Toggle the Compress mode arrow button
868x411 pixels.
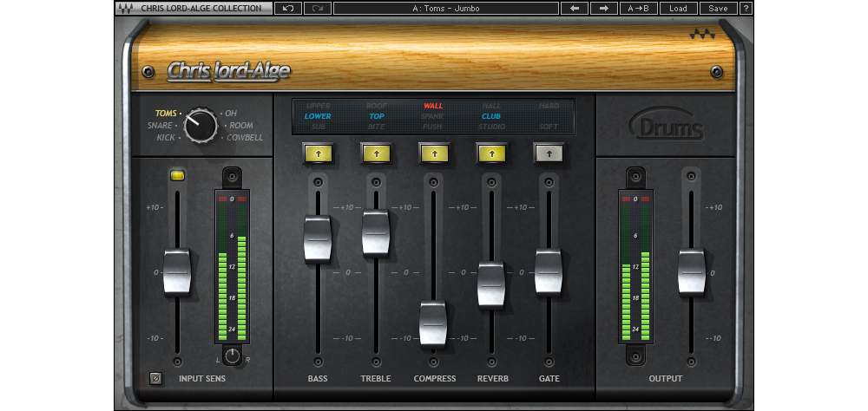coord(433,153)
